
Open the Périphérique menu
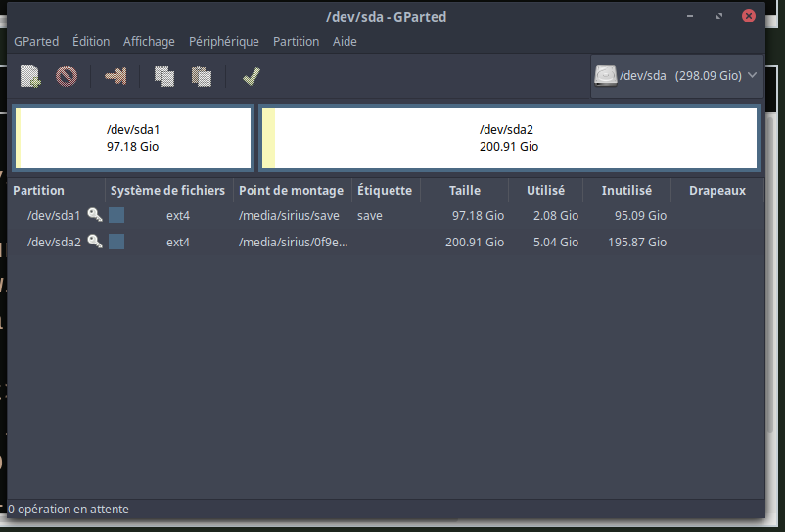223,42
